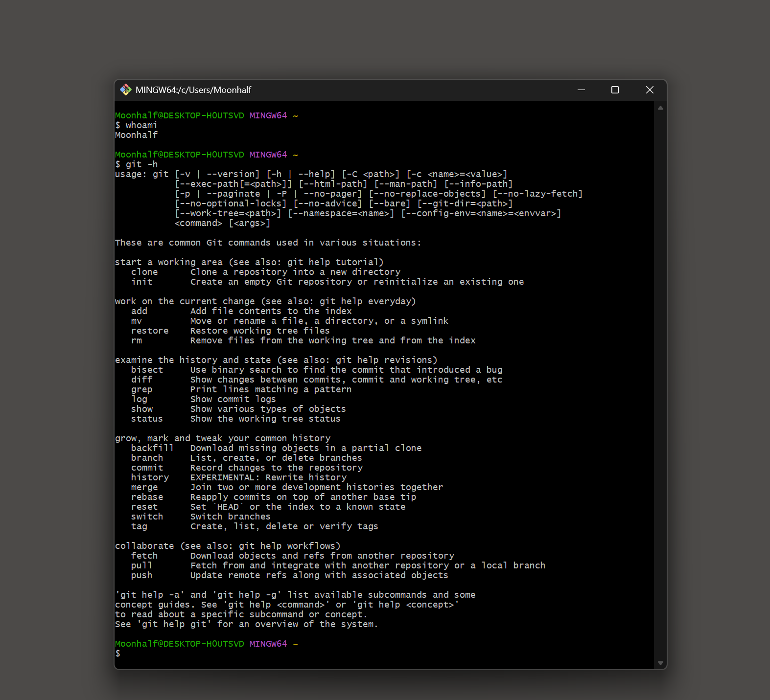Click the 'reset' command row
Image resolution: width=770 pixels, height=700 pixels.
click(268, 507)
